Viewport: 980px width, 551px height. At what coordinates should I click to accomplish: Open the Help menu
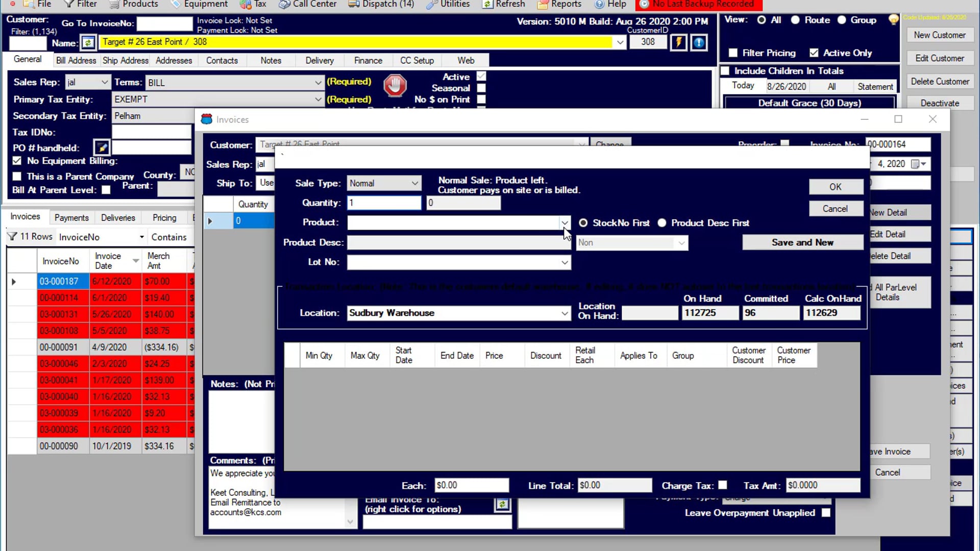[610, 4]
